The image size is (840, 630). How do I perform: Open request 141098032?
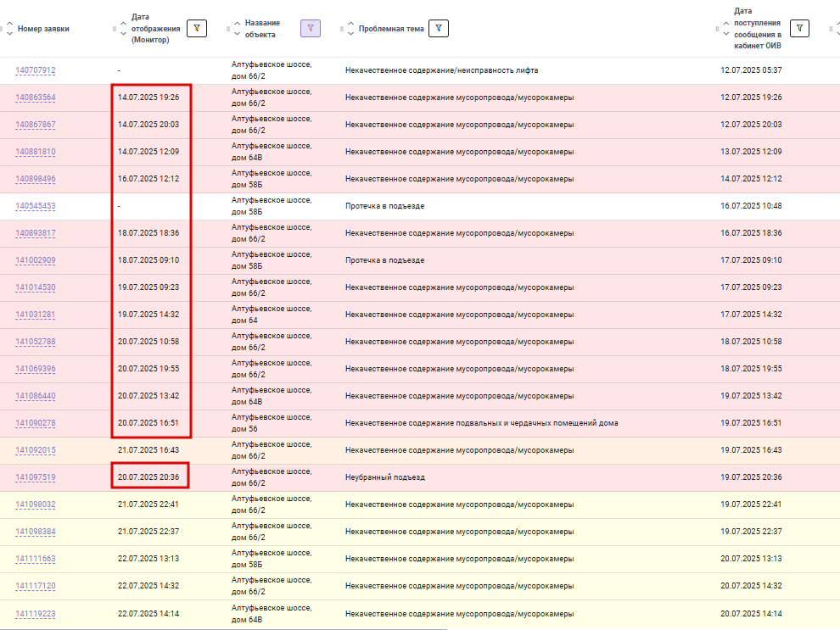click(36, 505)
